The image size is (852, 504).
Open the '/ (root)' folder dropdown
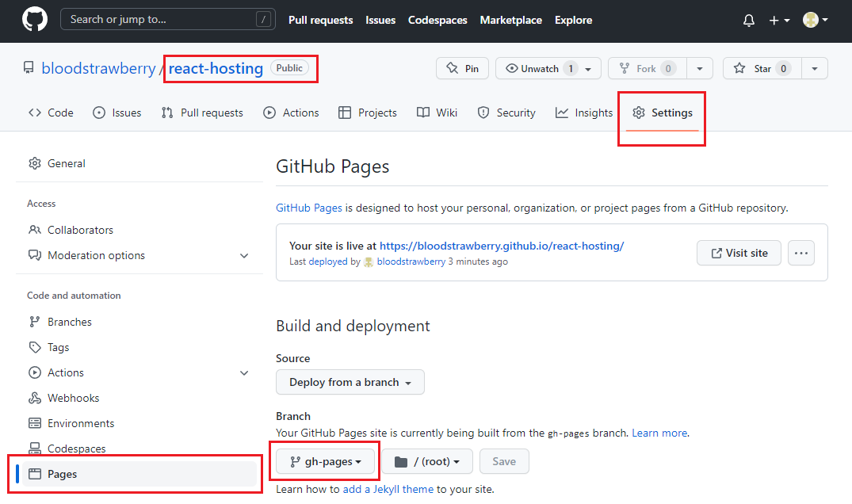[x=427, y=462]
